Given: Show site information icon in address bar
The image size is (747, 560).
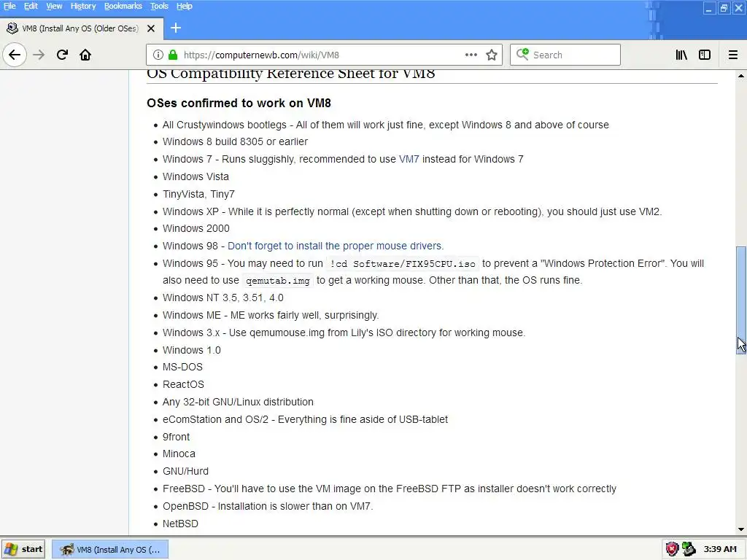Looking at the screenshot, I should 158,55.
